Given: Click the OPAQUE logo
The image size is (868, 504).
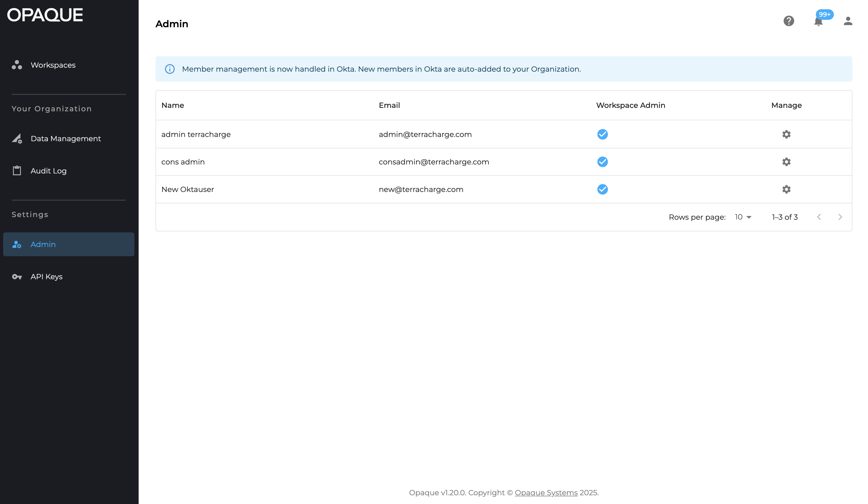Looking at the screenshot, I should (x=45, y=15).
